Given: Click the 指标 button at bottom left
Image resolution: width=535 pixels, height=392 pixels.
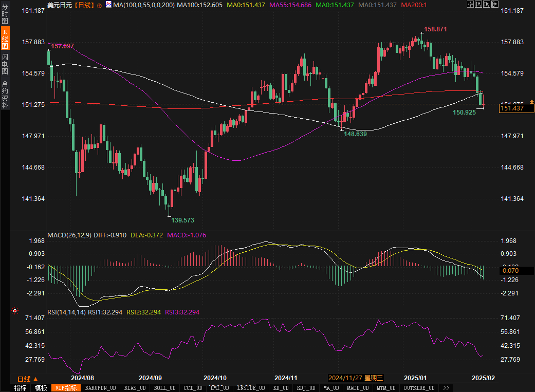Looking at the screenshot, I should pos(21,388).
